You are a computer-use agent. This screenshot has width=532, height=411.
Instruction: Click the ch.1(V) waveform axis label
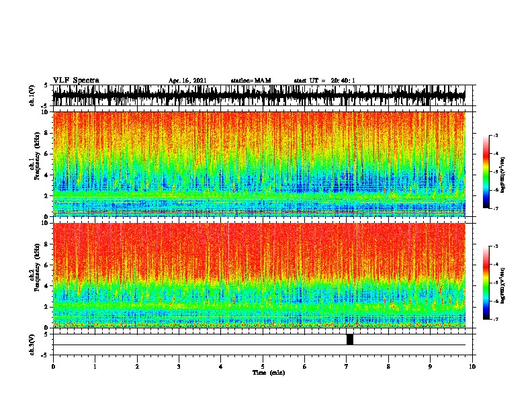click(x=32, y=95)
